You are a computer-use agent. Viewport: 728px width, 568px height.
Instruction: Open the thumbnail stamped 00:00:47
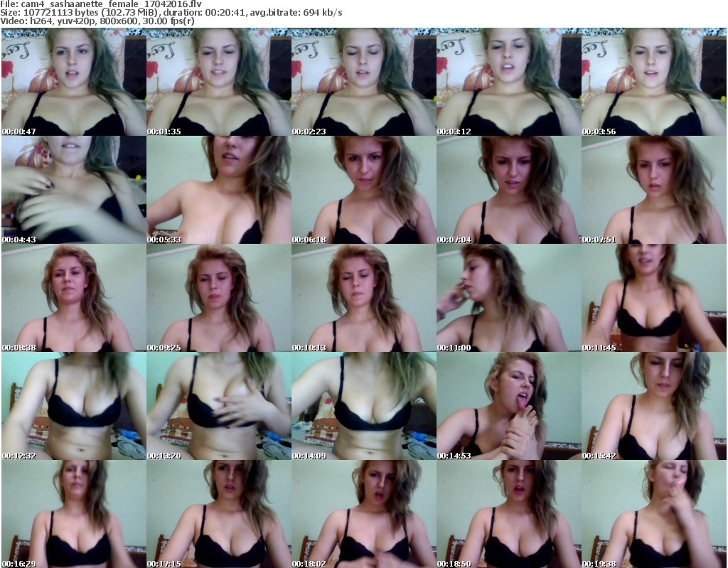pyautogui.click(x=74, y=82)
